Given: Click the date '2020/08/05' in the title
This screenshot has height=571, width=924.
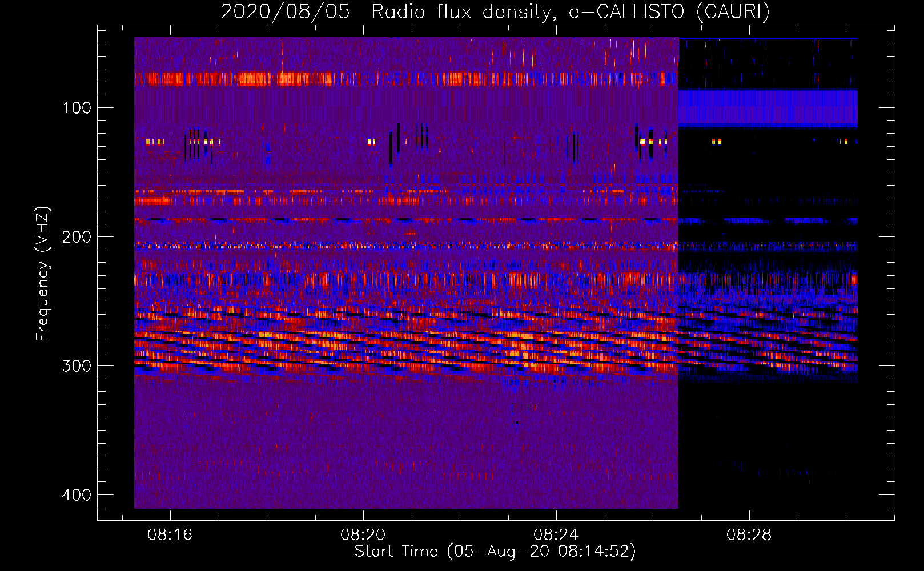Looking at the screenshot, I should tap(285, 11).
